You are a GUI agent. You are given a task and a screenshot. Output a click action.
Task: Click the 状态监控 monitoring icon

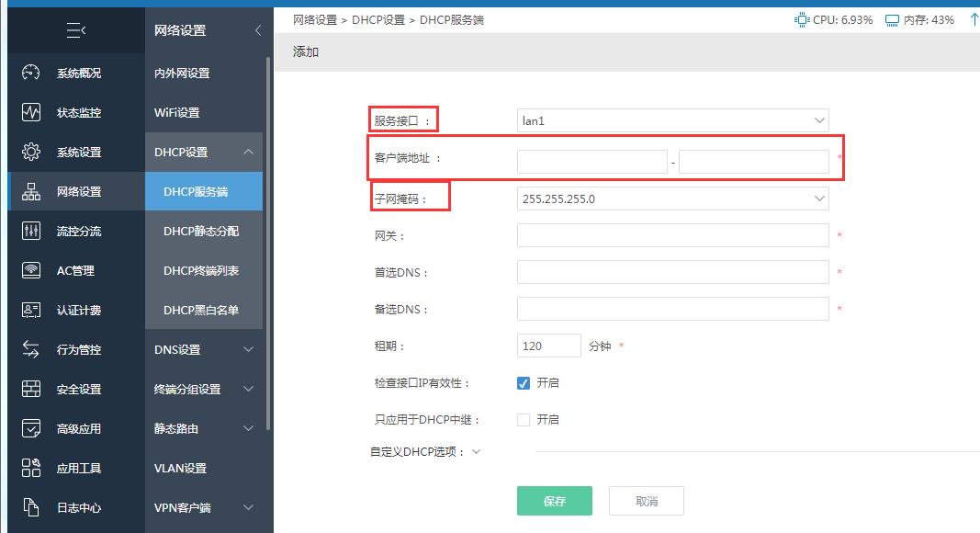pyautogui.click(x=28, y=112)
